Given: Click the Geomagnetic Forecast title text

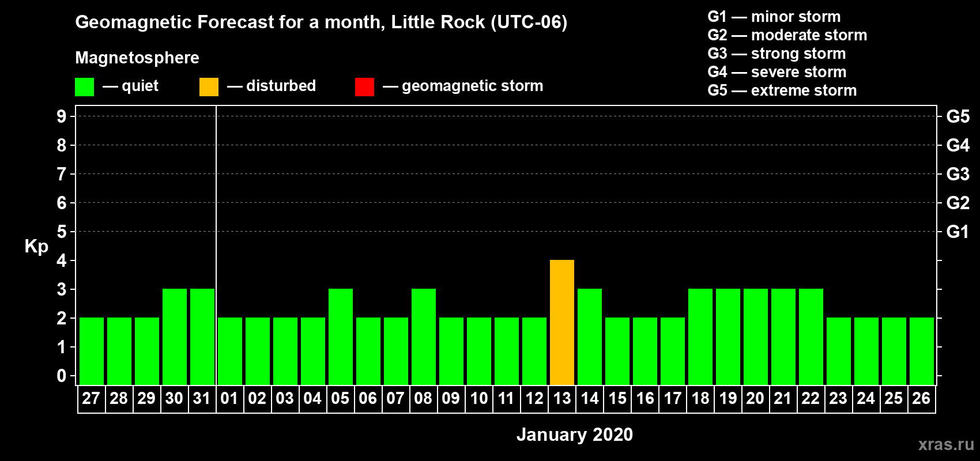Looking at the screenshot, I should coord(321,22).
